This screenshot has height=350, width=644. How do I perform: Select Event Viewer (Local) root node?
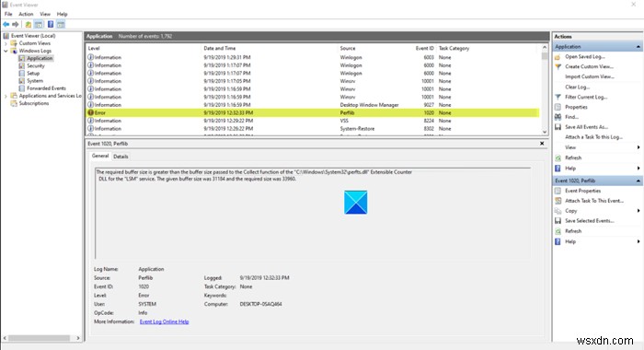(x=33, y=36)
